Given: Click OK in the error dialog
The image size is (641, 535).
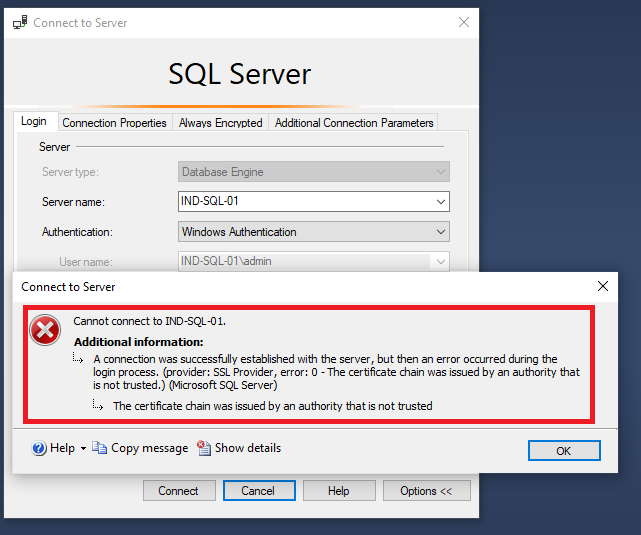Looking at the screenshot, I should pyautogui.click(x=564, y=450).
